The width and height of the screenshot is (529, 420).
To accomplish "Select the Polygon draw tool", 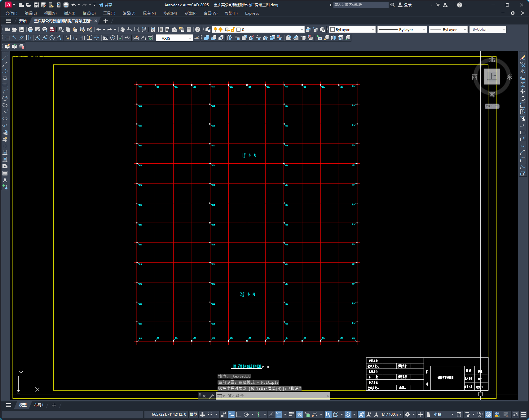I will click(x=5, y=78).
